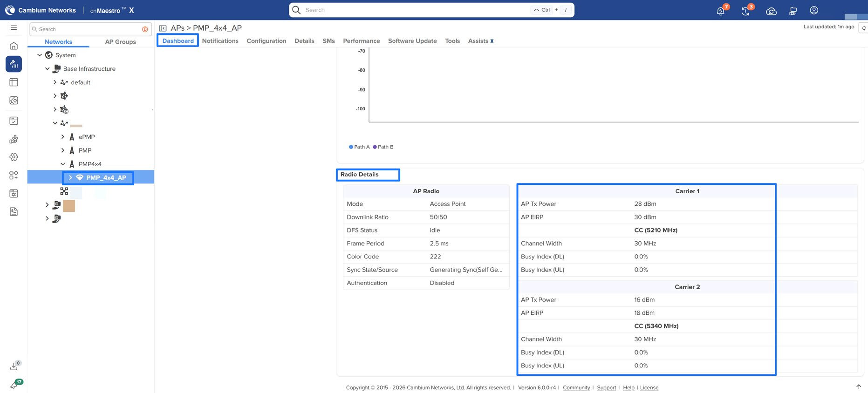Toggle the hamburger menu icon
The width and height of the screenshot is (868, 393).
pos(14,28)
